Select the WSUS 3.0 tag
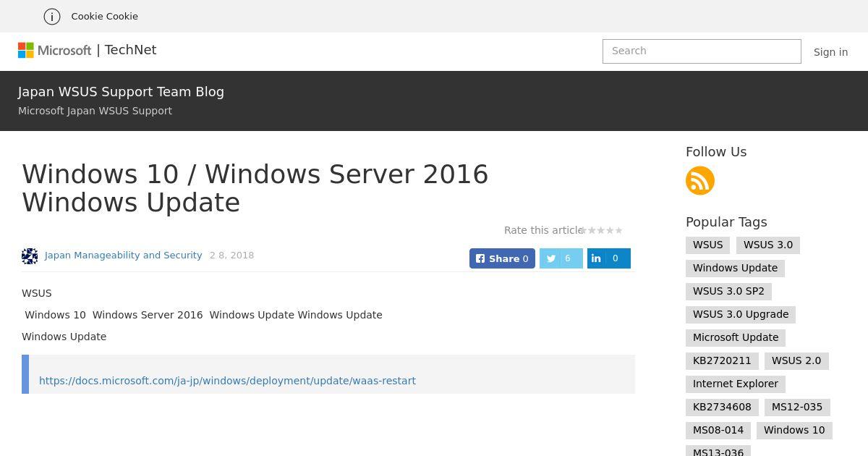Image resolution: width=868 pixels, height=456 pixels. (768, 245)
